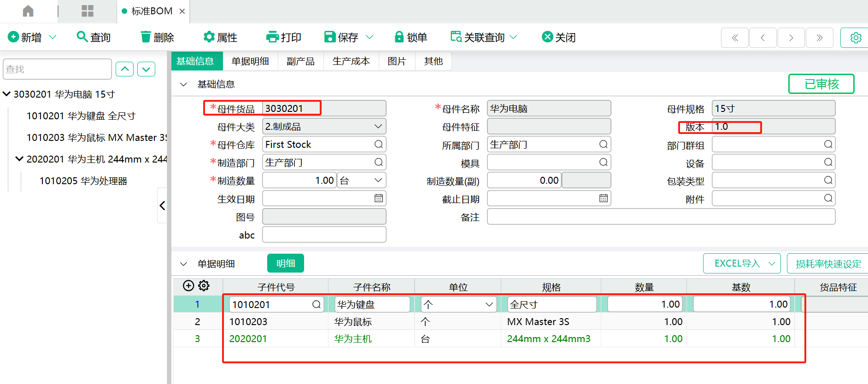Collapse the left tree panel arrow

tap(162, 205)
